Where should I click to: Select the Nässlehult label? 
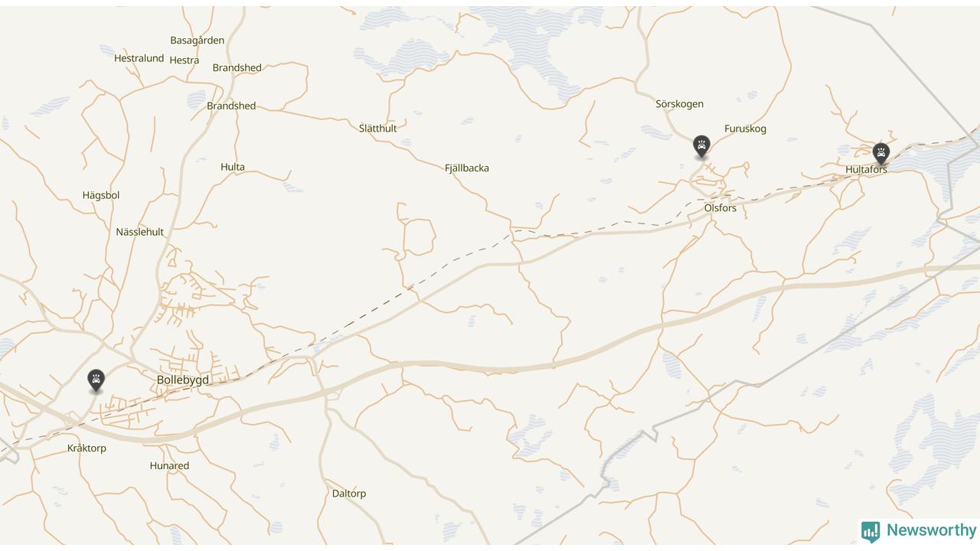[140, 232]
